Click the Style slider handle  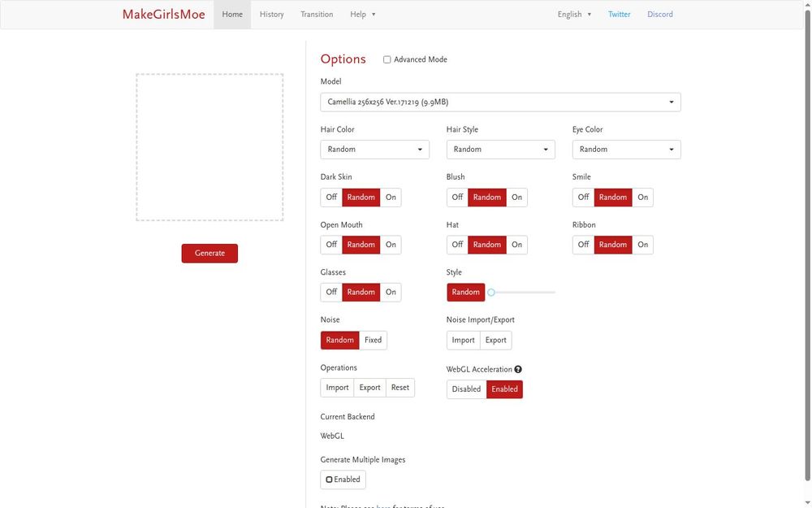(491, 293)
